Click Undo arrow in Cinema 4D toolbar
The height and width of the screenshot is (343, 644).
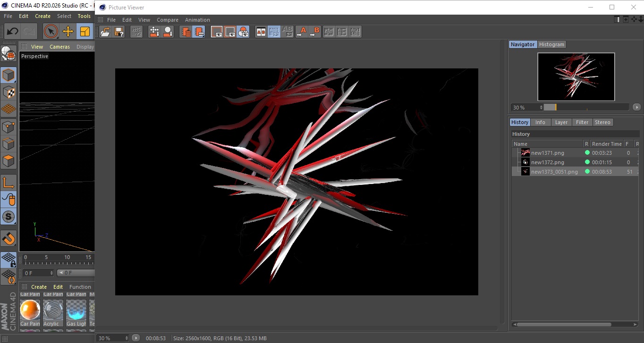(12, 32)
